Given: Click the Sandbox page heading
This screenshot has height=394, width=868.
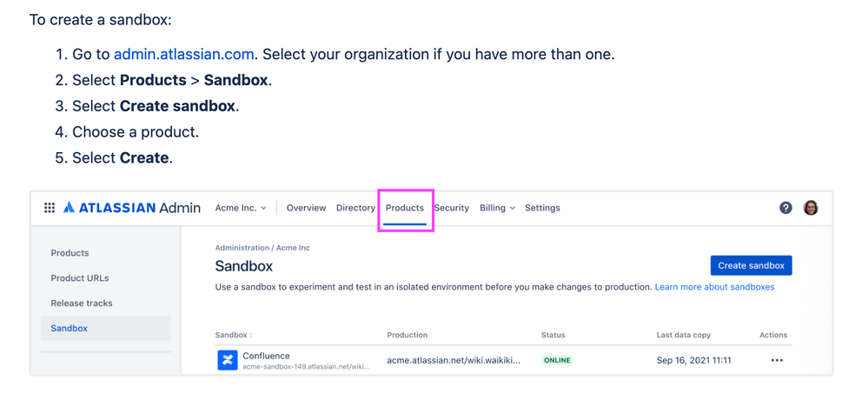Looking at the screenshot, I should click(244, 266).
